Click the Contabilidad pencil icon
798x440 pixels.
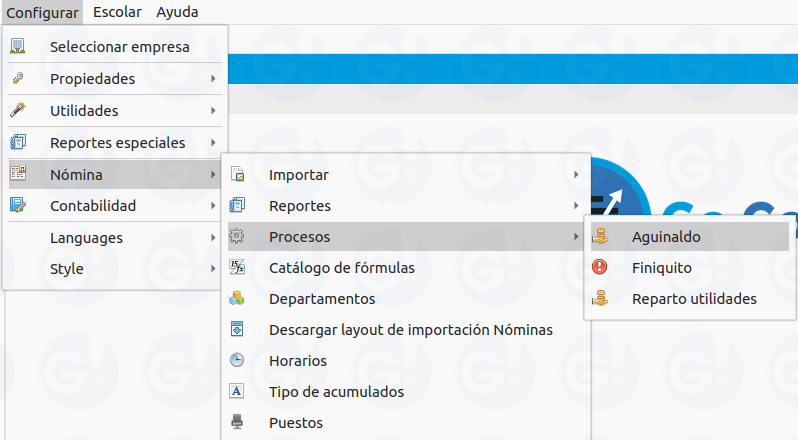point(17,206)
